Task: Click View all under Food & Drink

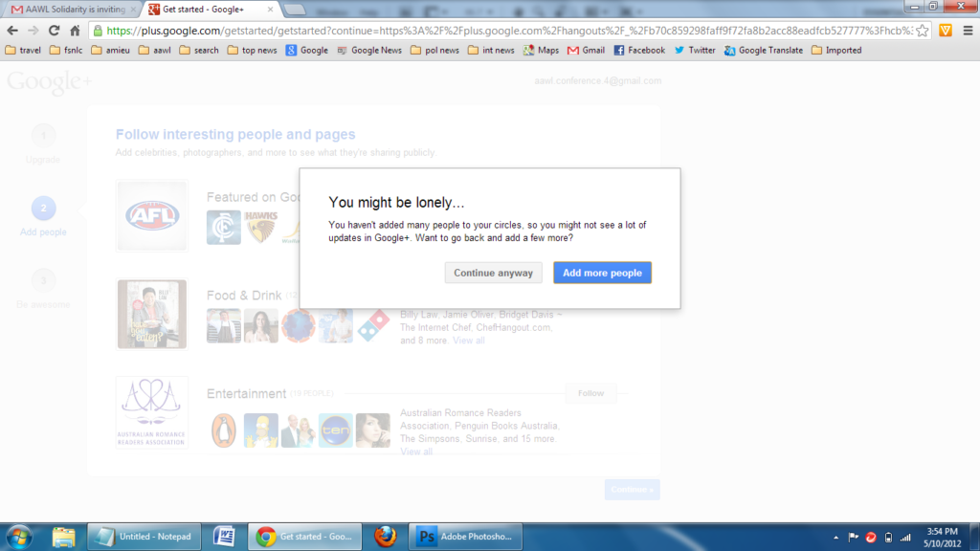Action: pos(469,341)
